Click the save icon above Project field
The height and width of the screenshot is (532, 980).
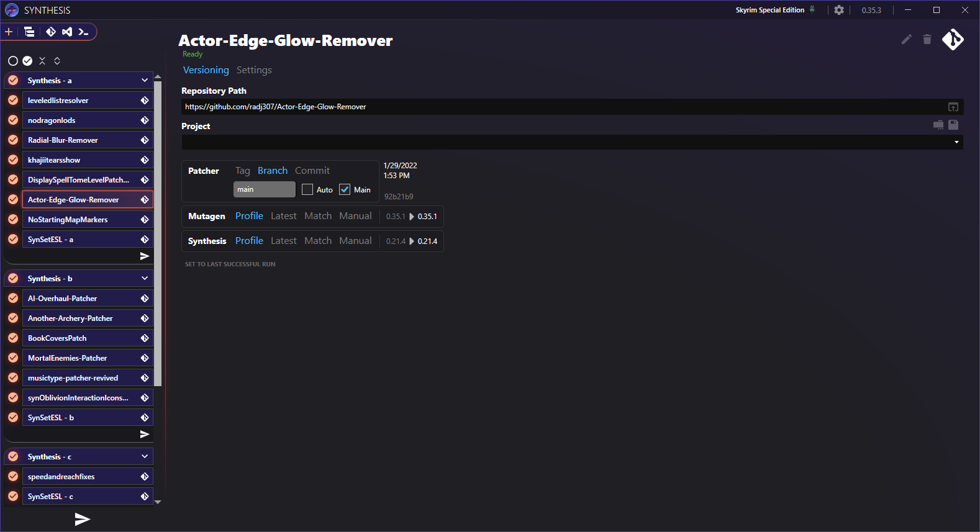[x=953, y=125]
